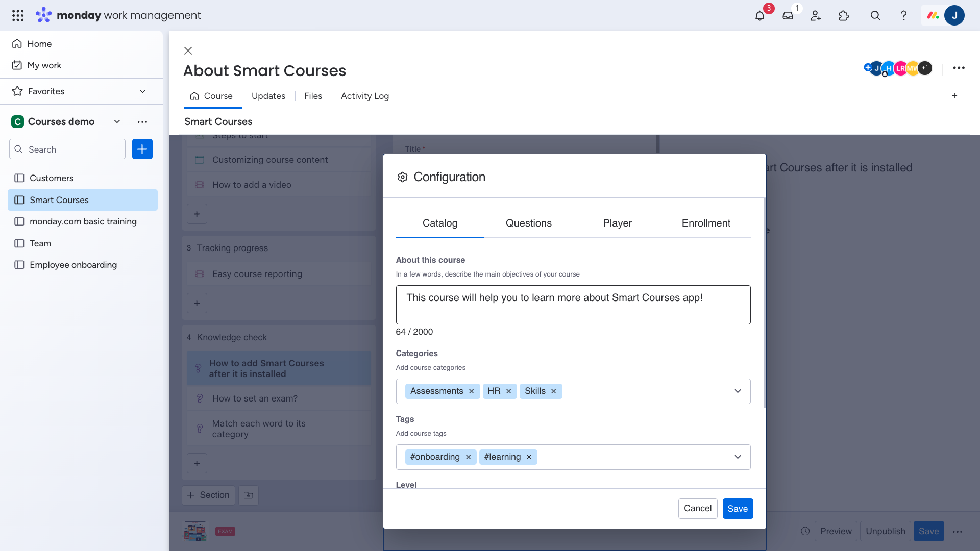Image resolution: width=980 pixels, height=551 pixels.
Task: Open the Categories dropdown arrow
Action: tap(737, 391)
